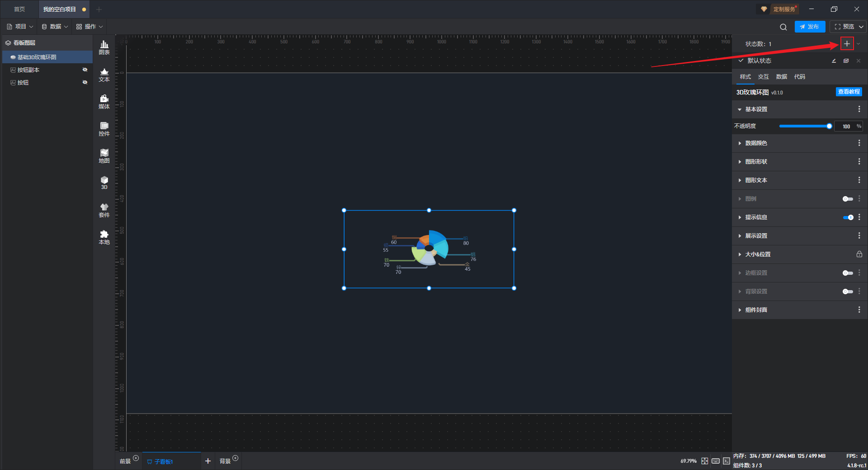Image resolution: width=868 pixels, height=470 pixels.
Task: Select the 3D components icon
Action: [104, 183]
